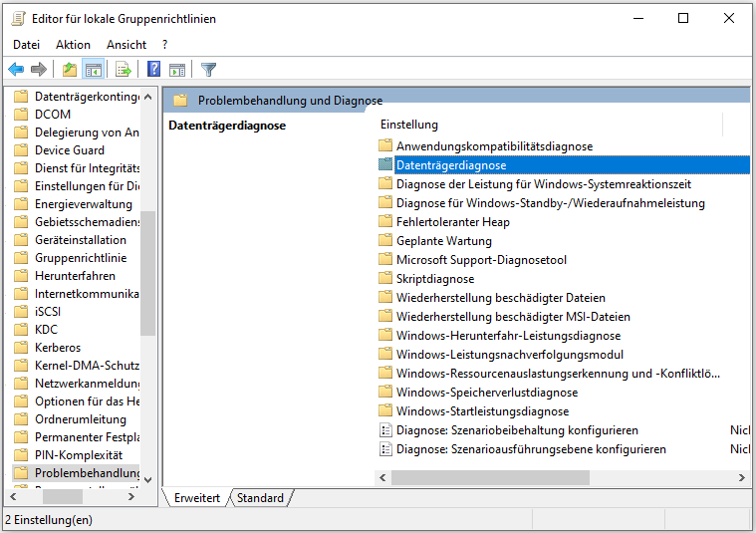756x533 pixels.
Task: Select Geräteinstallation in the tree
Action: (81, 240)
